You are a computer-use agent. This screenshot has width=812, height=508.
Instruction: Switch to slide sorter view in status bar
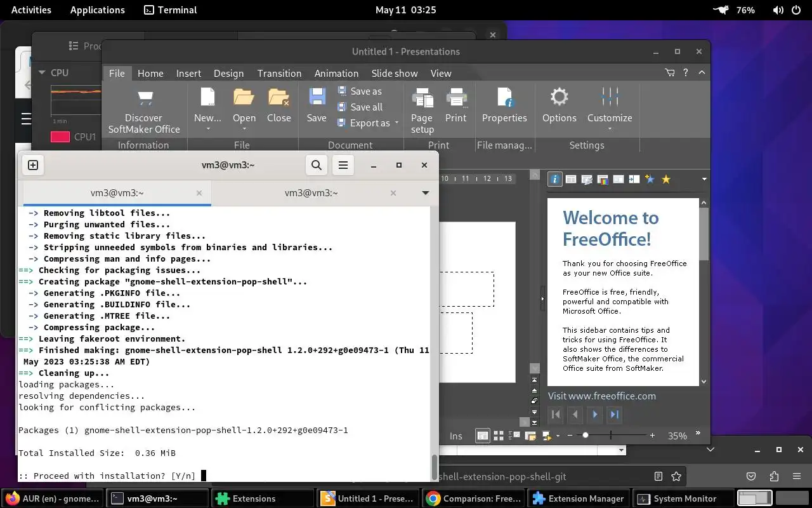[x=499, y=436]
